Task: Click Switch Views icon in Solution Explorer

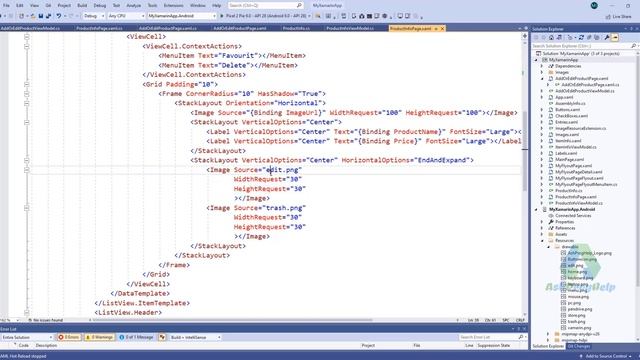Action: pyautogui.click(x=559, y=37)
